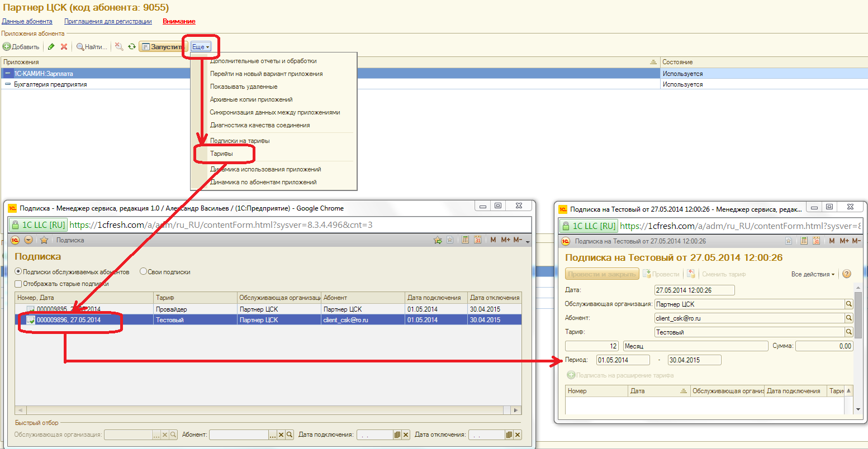The image size is (868, 449).
Task: Click the magnifier beside the Абонент client_csk@ro.ru field
Action: [849, 318]
